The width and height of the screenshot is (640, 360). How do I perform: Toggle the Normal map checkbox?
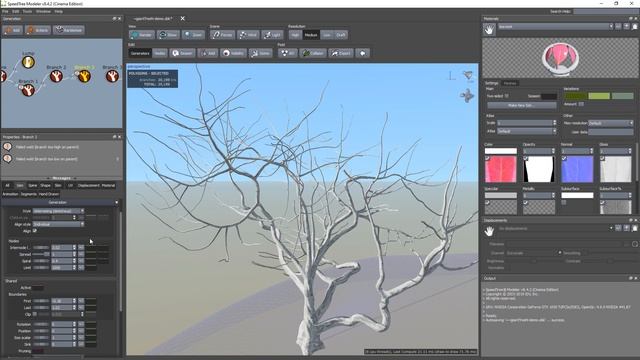[x=564, y=158]
